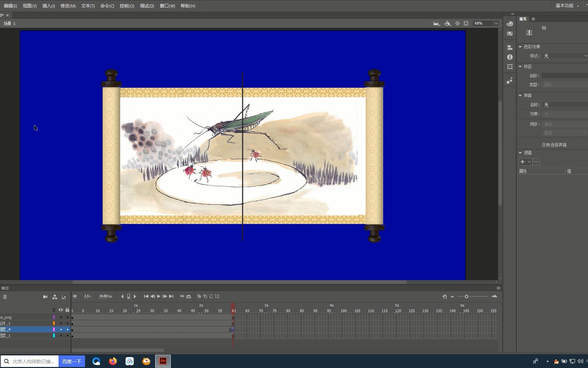Open the Align panel icon
The image size is (588, 368).
tap(510, 48)
